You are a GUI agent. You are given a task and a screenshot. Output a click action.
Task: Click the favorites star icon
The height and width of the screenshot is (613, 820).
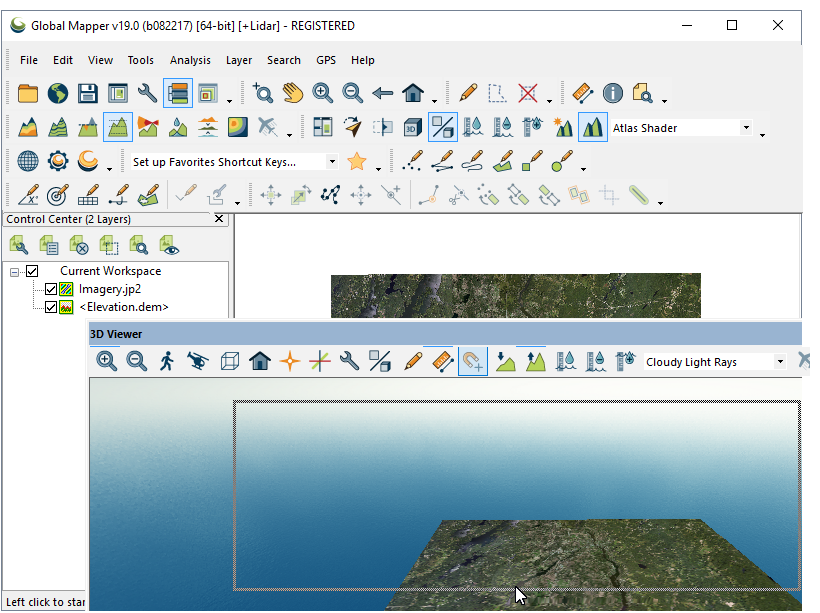pos(357,161)
